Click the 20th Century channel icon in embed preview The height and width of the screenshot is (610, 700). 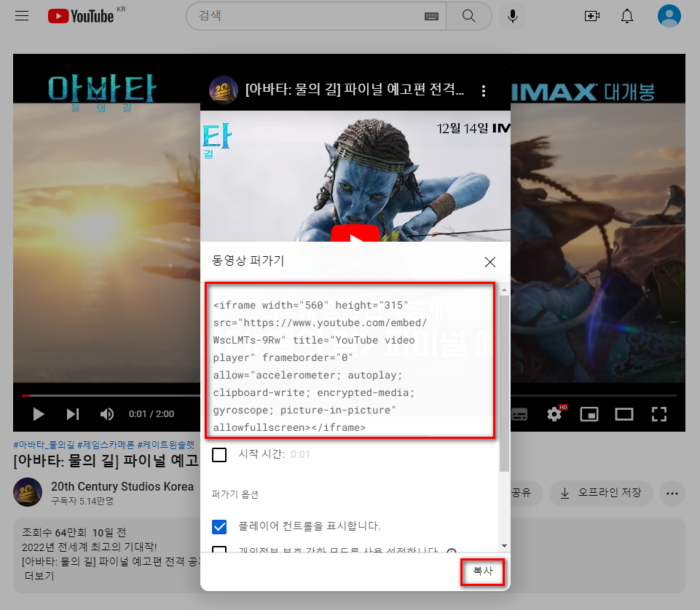[x=223, y=90]
